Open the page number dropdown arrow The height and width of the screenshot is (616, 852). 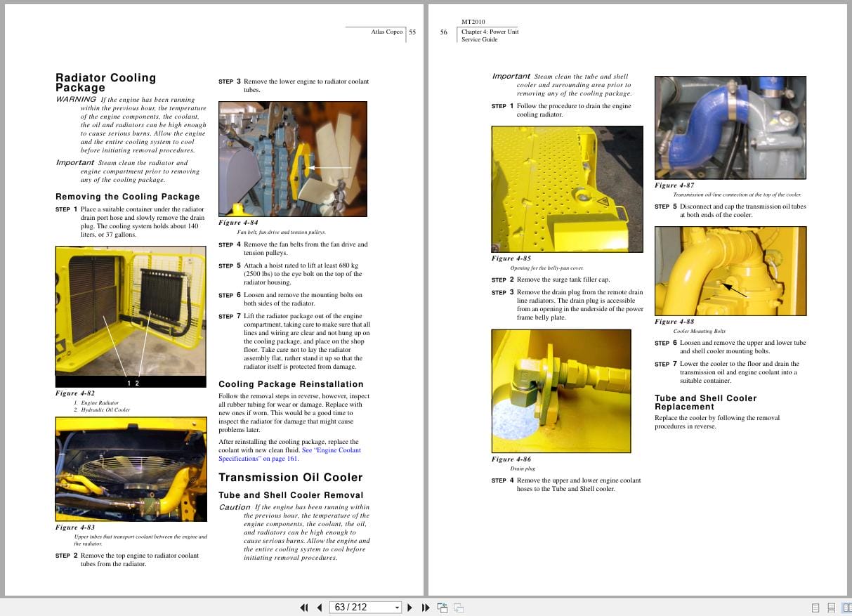[397, 608]
